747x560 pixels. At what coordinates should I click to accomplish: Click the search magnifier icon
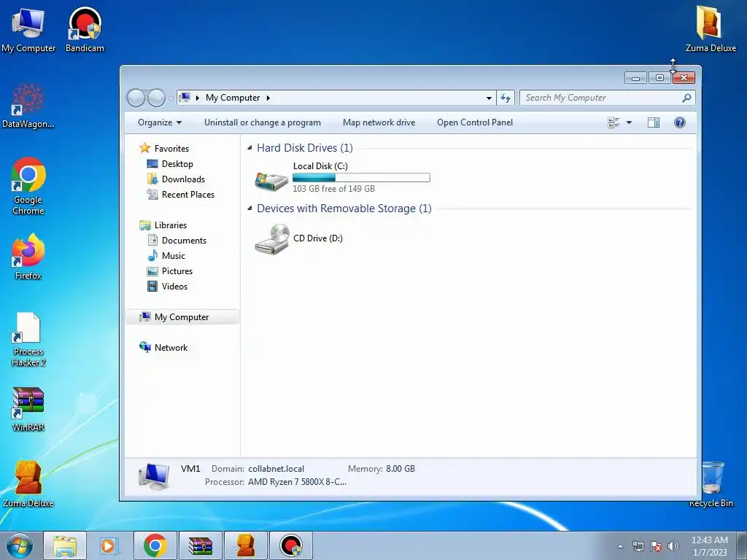pyautogui.click(x=686, y=98)
